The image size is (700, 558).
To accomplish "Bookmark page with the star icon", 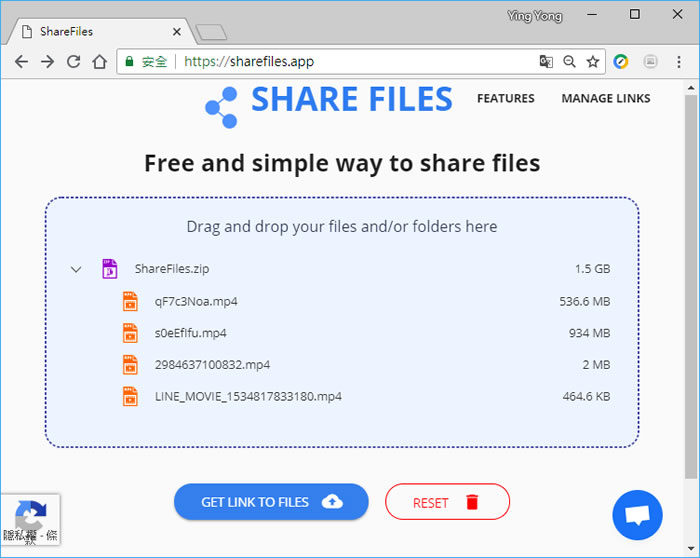I will [x=592, y=61].
